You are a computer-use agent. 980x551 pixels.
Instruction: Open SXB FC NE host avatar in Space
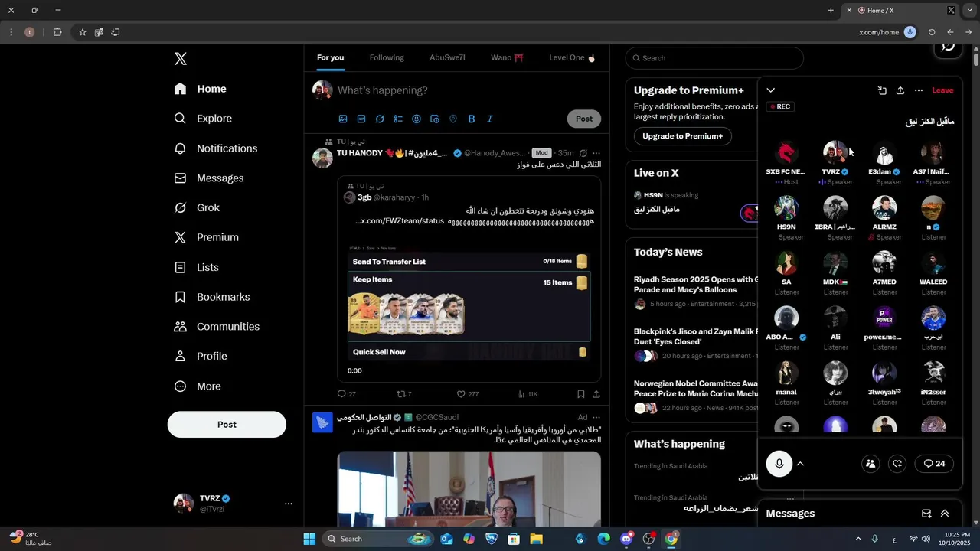coord(786,153)
